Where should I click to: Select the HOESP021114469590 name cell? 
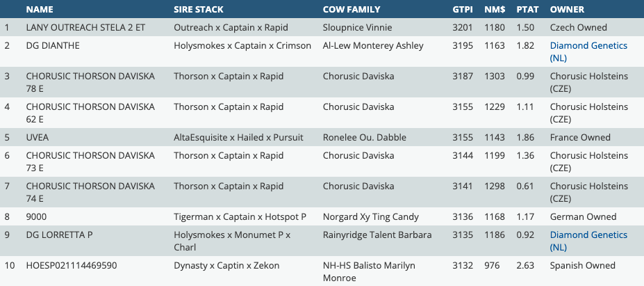pyautogui.click(x=72, y=265)
